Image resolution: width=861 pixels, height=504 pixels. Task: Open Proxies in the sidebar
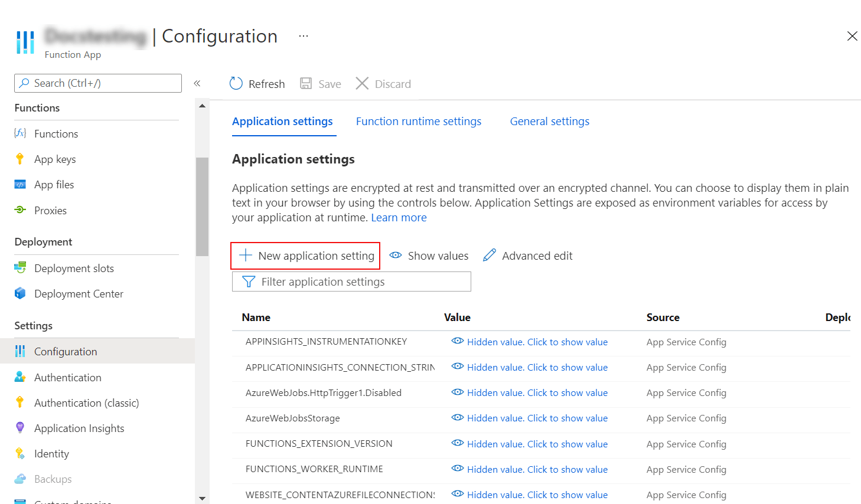(x=50, y=211)
